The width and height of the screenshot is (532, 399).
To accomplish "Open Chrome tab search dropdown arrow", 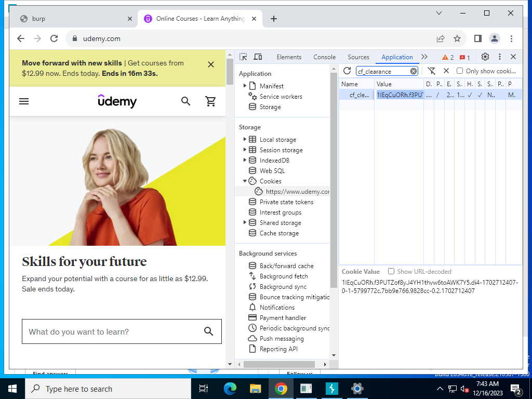I will [x=438, y=13].
